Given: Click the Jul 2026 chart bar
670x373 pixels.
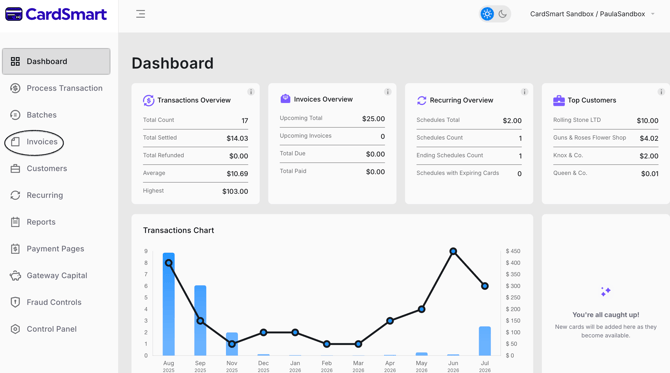Looking at the screenshot, I should click(485, 341).
